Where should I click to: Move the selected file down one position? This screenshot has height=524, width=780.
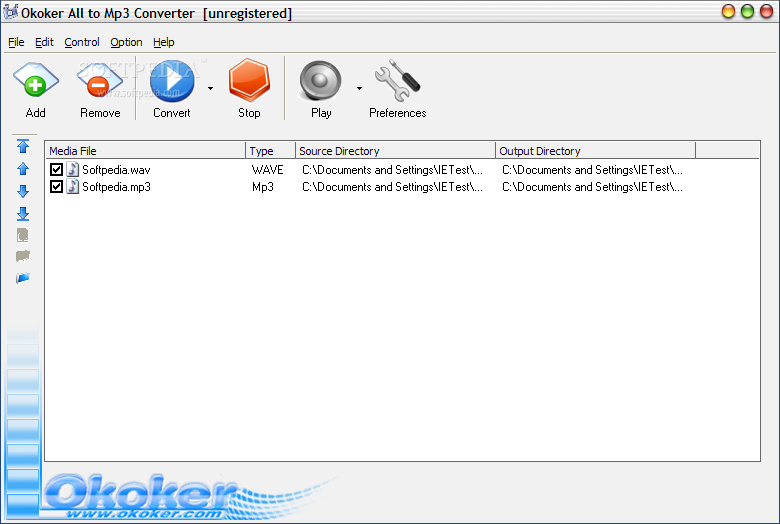(23, 191)
